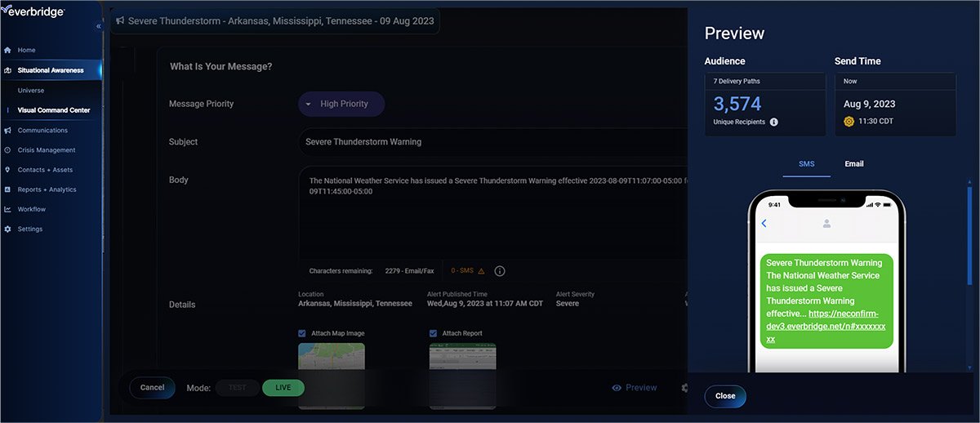The width and height of the screenshot is (980, 423).
Task: Click the 3,574 unique recipients count
Action: [737, 104]
